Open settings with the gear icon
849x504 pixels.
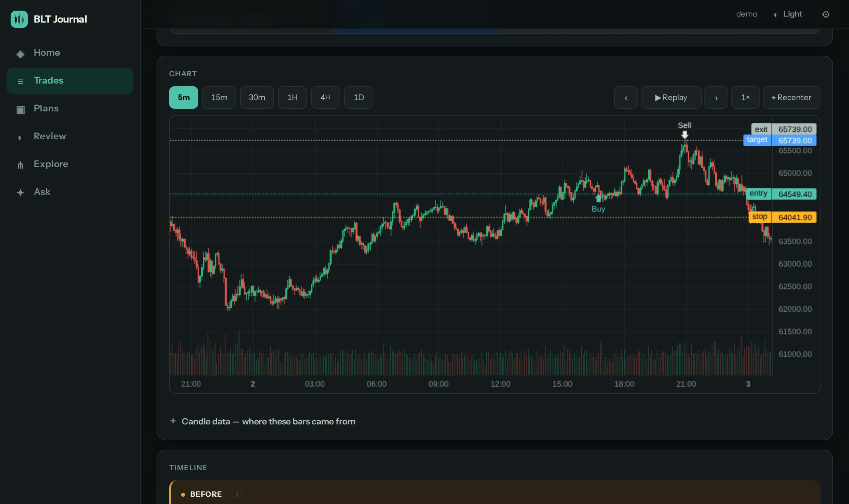(x=825, y=14)
